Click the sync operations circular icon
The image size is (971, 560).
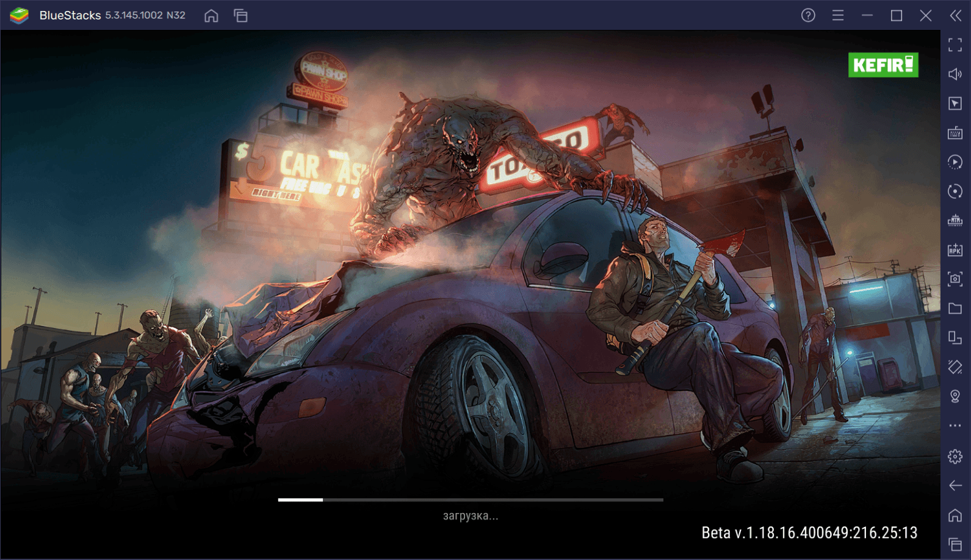[955, 191]
